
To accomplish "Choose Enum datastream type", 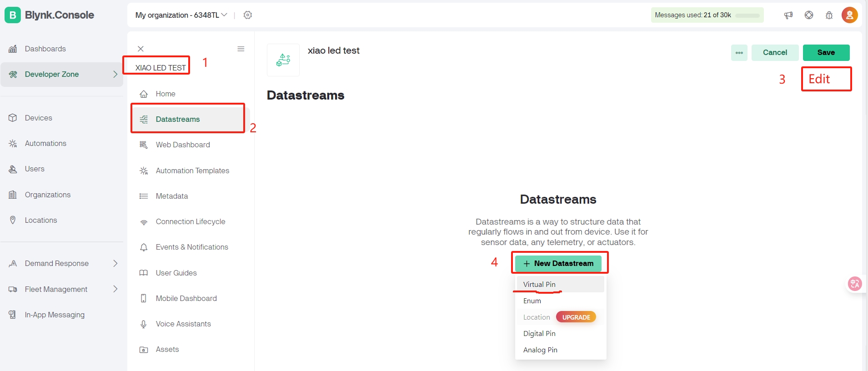I will [x=561, y=301].
